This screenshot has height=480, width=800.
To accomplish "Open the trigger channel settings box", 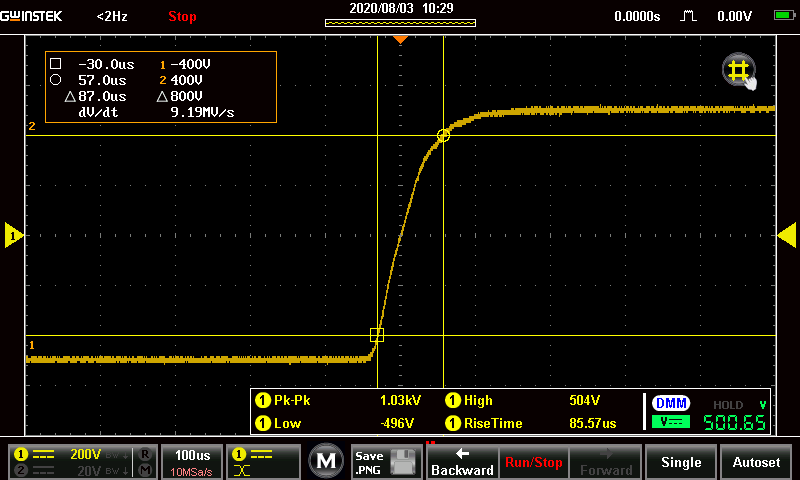I will 263,461.
